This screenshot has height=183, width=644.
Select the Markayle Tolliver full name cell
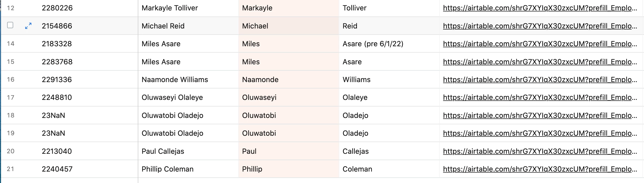tap(188, 8)
